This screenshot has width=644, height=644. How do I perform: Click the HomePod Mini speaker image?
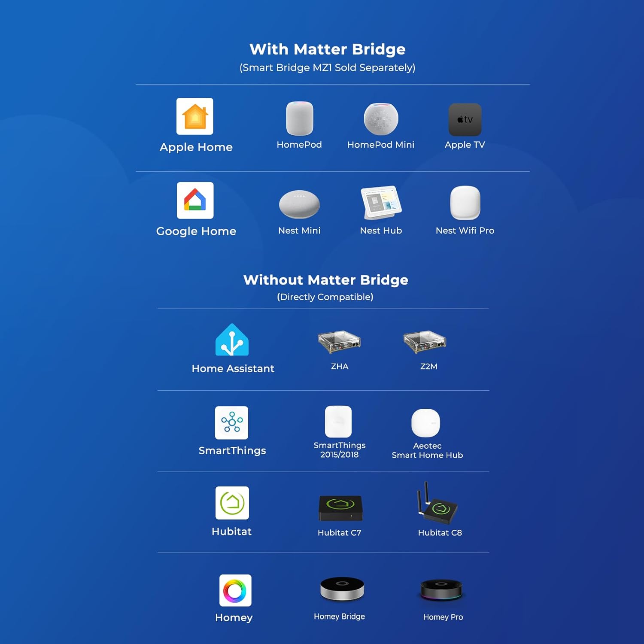(x=381, y=119)
